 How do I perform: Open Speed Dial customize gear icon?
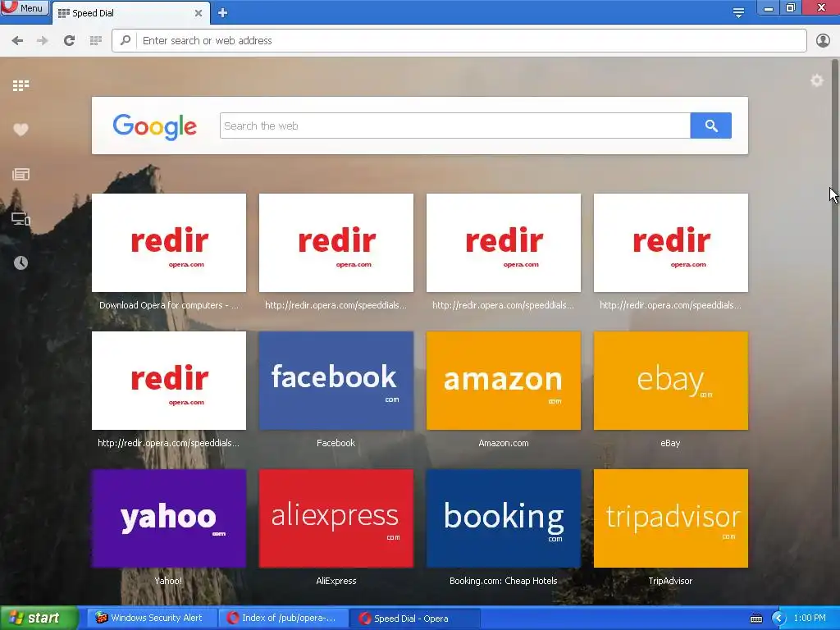816,80
